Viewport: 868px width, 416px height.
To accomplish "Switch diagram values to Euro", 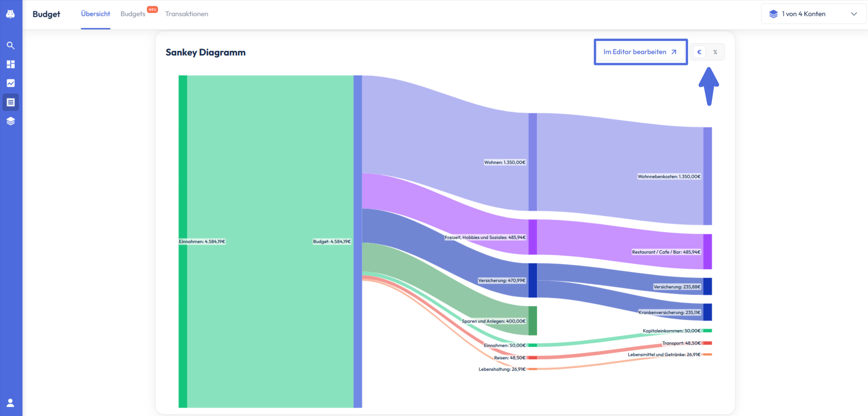I will pos(699,52).
